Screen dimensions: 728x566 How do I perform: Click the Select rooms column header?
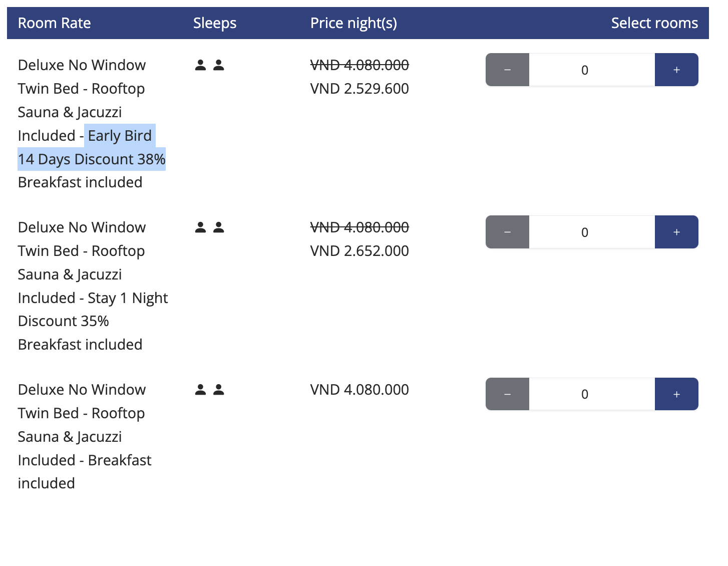654,23
